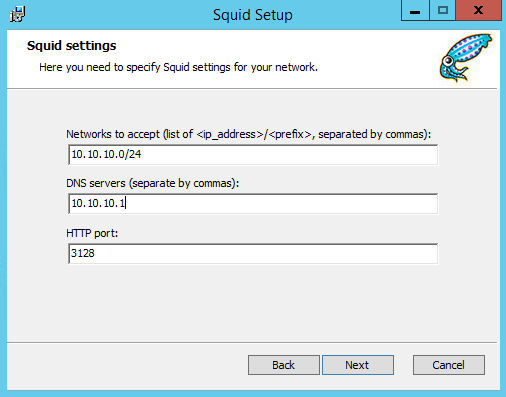This screenshot has height=397, width=506.
Task: Click on the 3128 port number value
Action: click(83, 253)
